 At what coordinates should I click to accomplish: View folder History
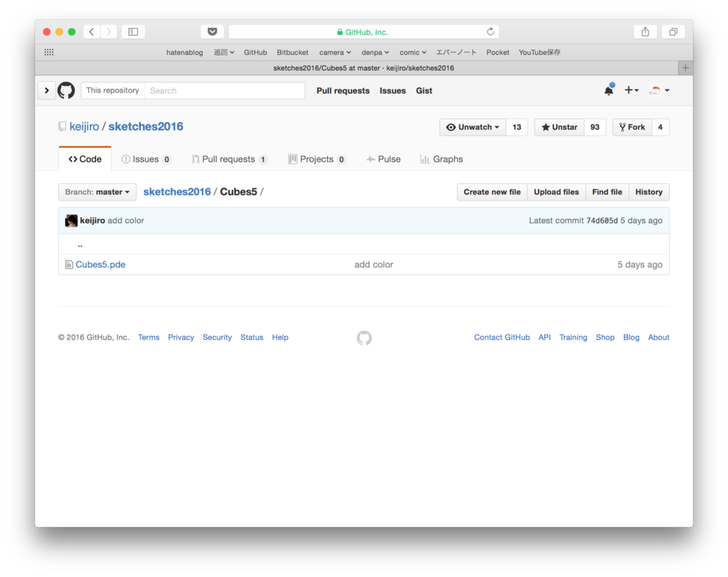point(648,192)
